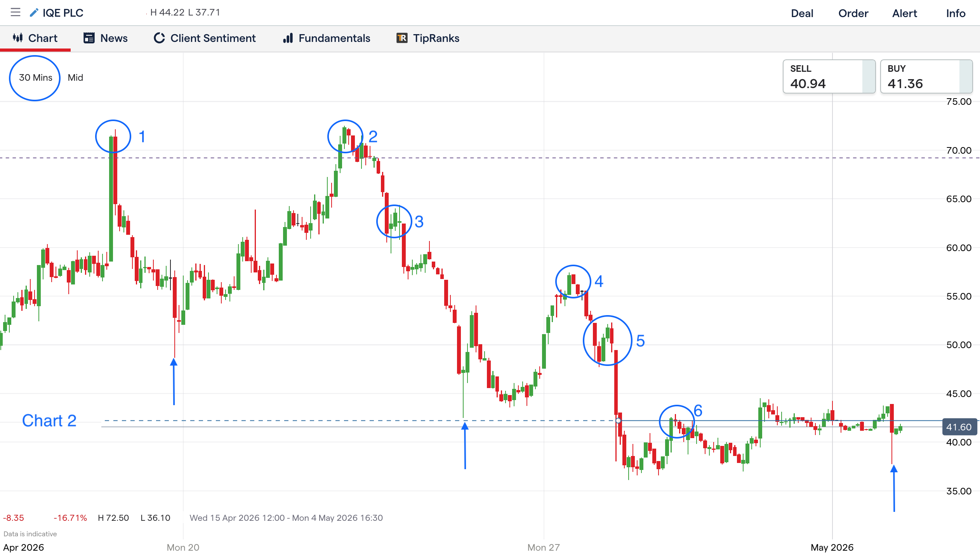Viewport: 980px width, 553px height.
Task: Click the Mon 27 date axis label
Action: [544, 547]
